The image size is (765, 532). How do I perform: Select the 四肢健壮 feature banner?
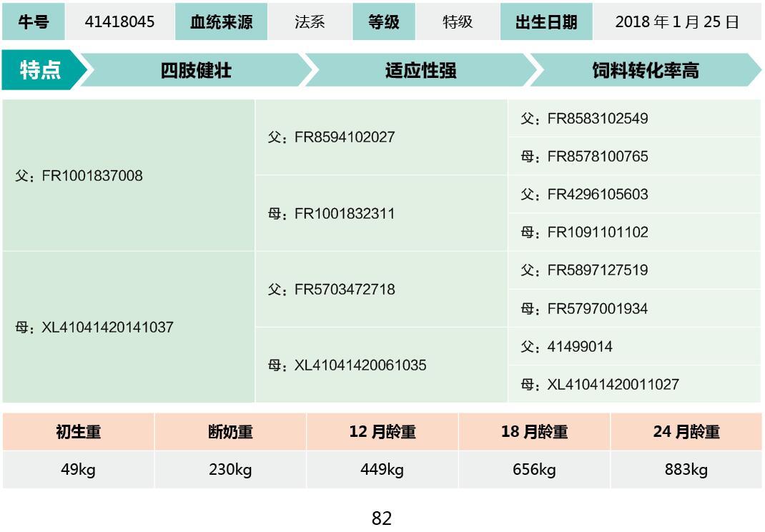(x=196, y=70)
